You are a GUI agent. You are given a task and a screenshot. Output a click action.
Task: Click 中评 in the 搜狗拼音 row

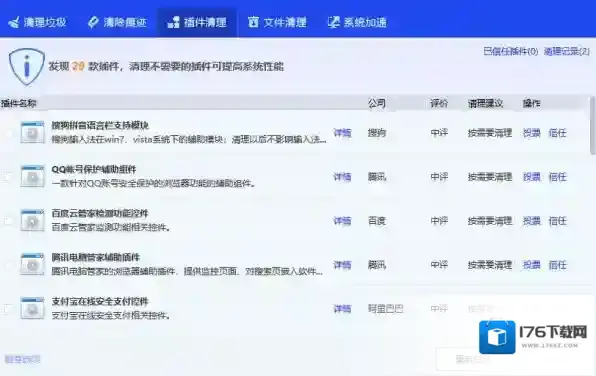pos(439,133)
